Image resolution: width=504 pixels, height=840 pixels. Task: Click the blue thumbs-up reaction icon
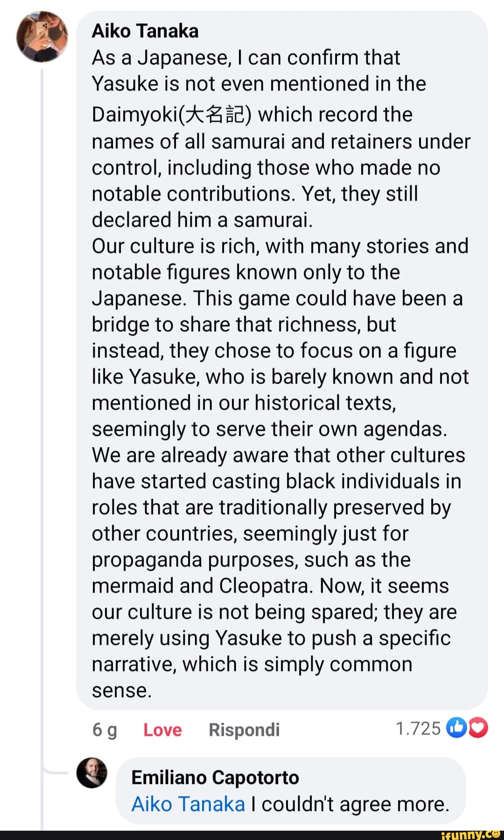tap(456, 728)
